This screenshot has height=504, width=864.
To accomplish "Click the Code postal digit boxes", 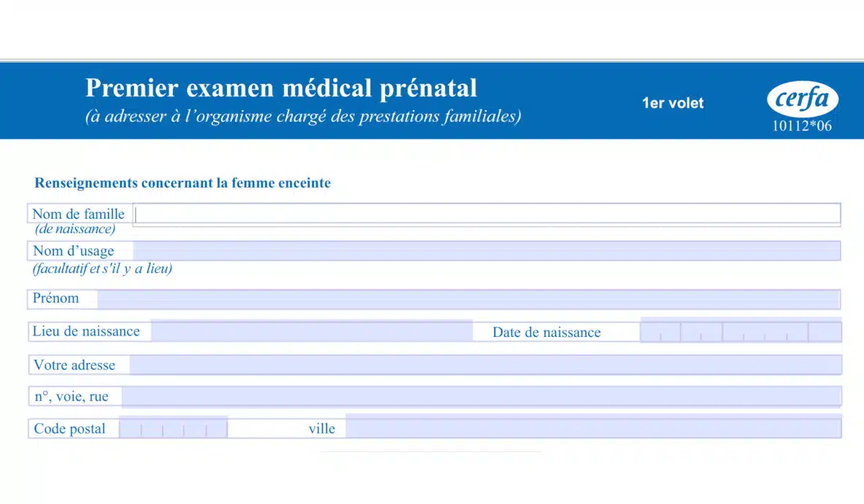I will pyautogui.click(x=174, y=428).
